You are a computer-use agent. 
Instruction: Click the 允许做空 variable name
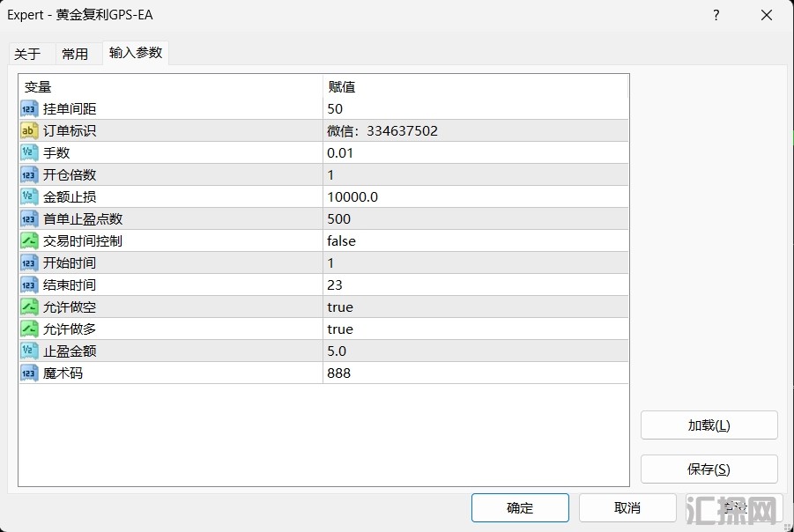[x=70, y=307]
